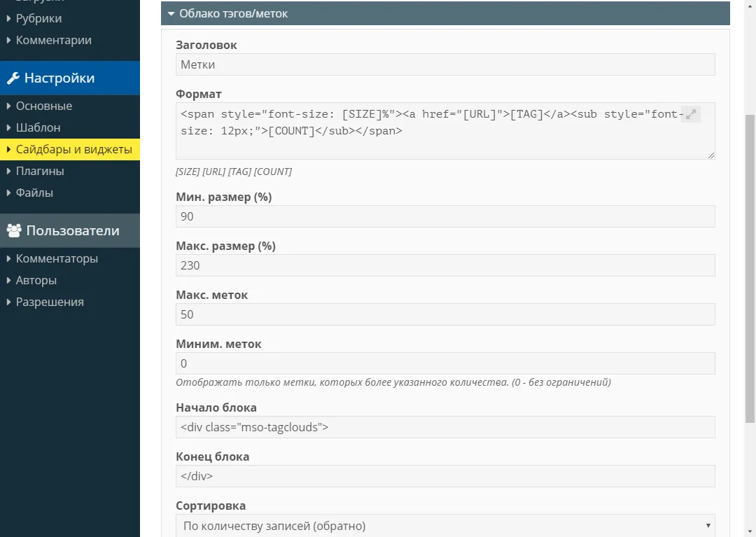Open the Комментаторы users page

point(57,258)
